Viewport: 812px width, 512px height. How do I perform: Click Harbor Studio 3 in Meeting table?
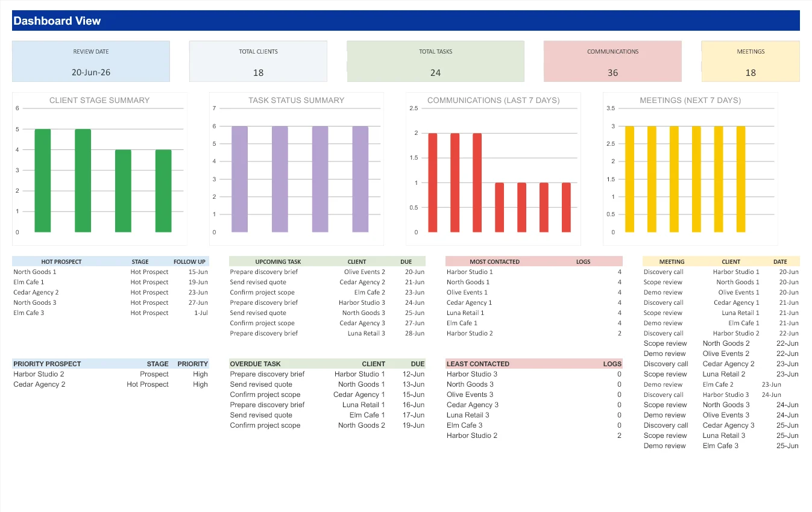pyautogui.click(x=726, y=395)
